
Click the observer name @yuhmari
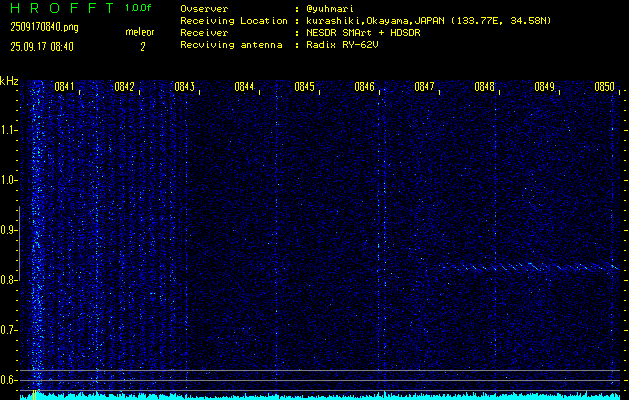point(330,9)
